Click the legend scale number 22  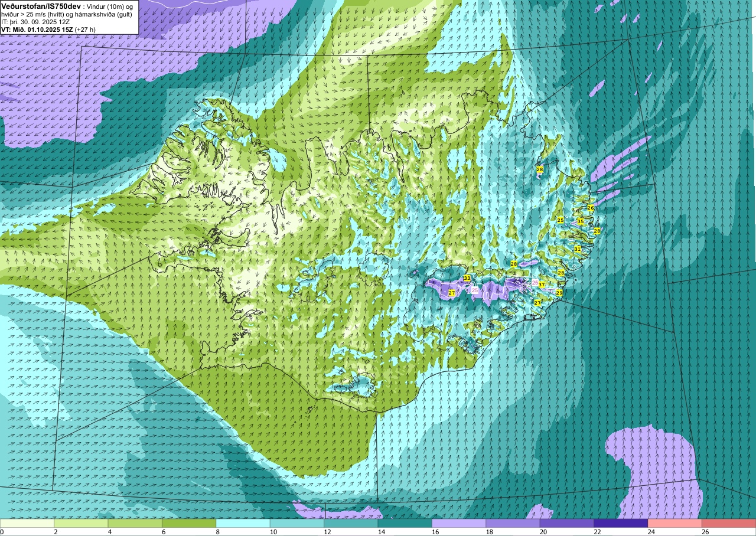597,532
